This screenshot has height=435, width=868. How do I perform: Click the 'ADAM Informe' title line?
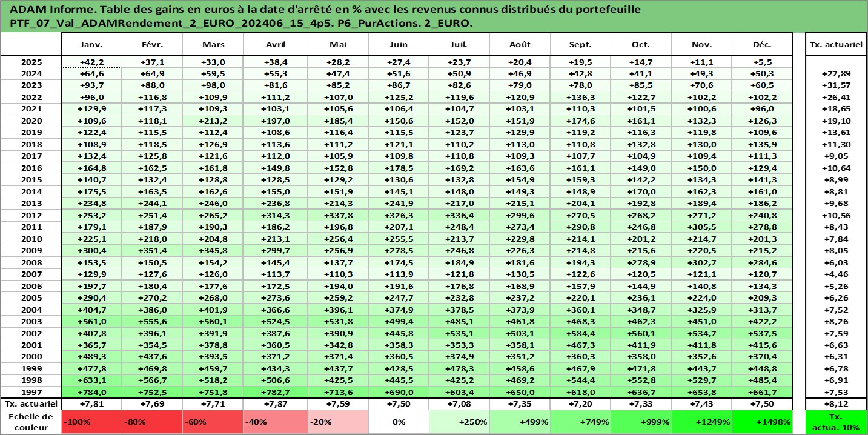click(x=326, y=9)
